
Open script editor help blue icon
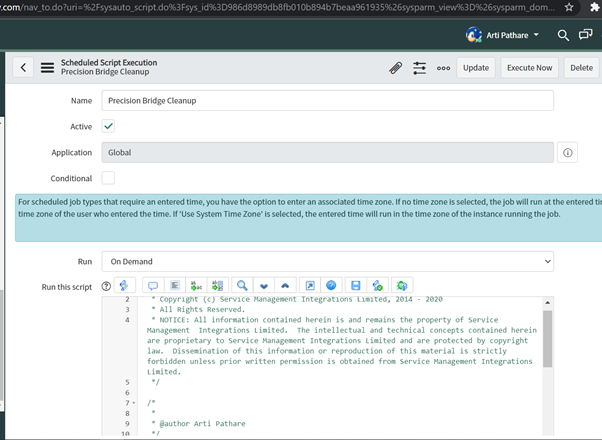331,285
